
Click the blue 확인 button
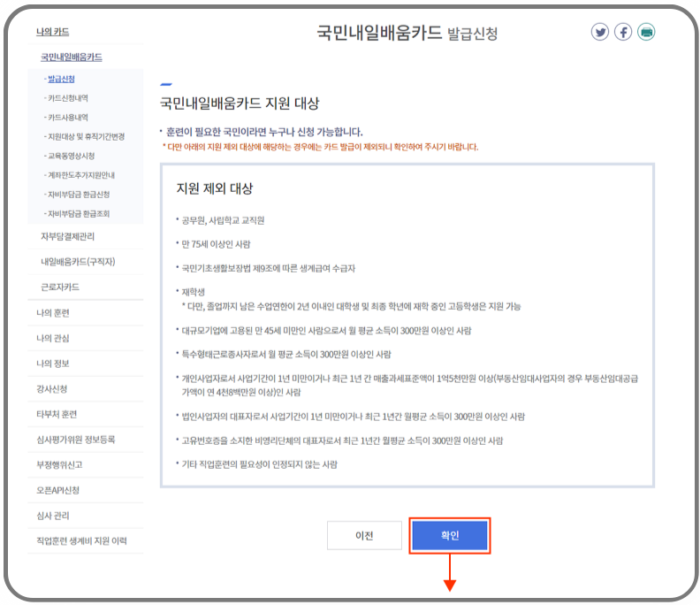pyautogui.click(x=450, y=535)
